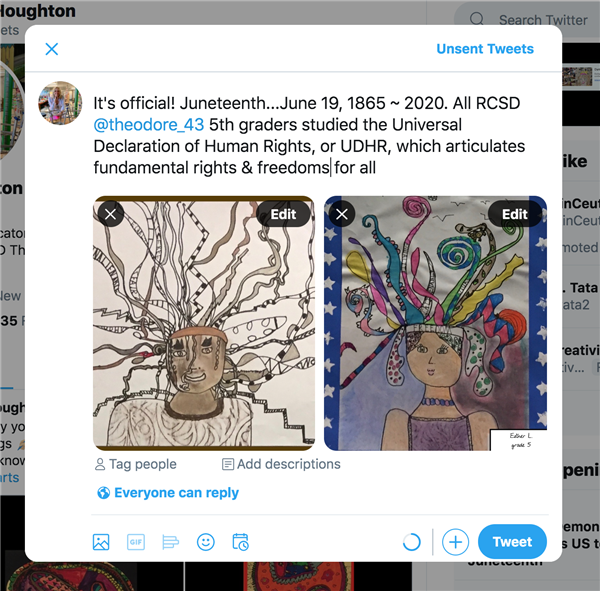Image resolution: width=600 pixels, height=591 pixels.
Task: Click the @theodore_43 mention in tweet text
Action: pos(149,125)
